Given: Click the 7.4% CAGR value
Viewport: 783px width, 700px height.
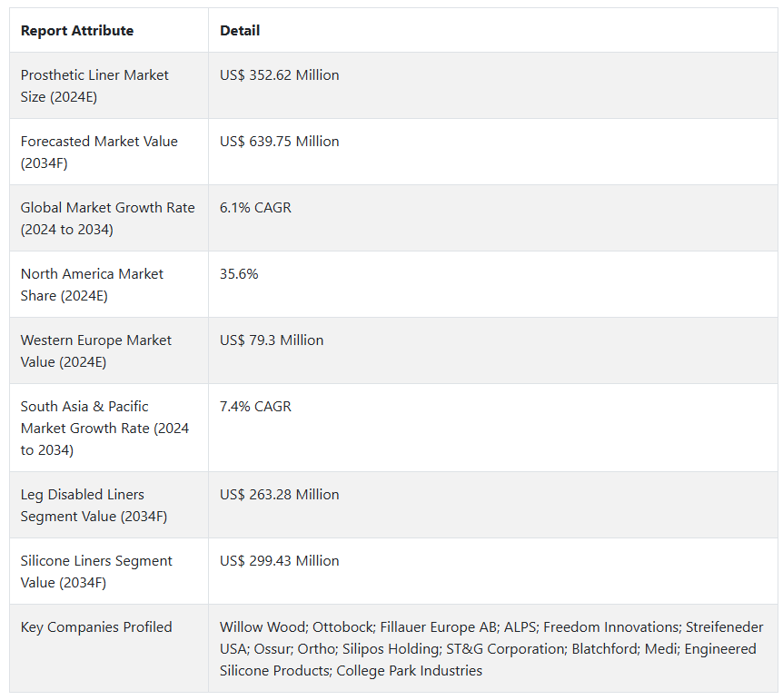Looking at the screenshot, I should (x=255, y=407).
